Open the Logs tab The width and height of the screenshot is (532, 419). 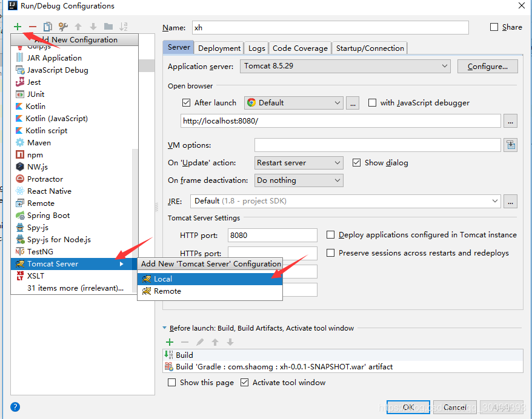256,48
